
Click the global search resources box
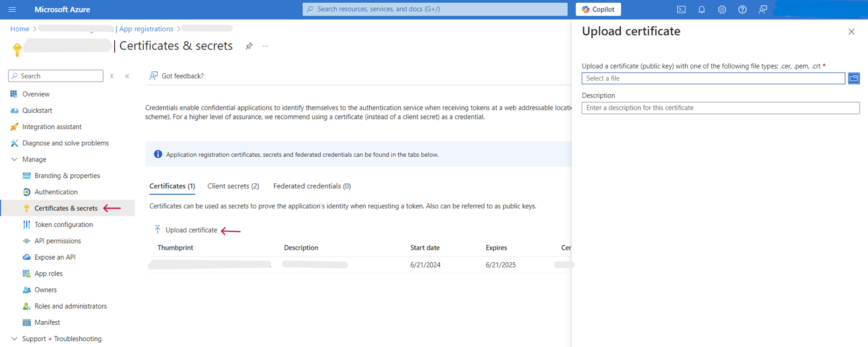tap(435, 9)
